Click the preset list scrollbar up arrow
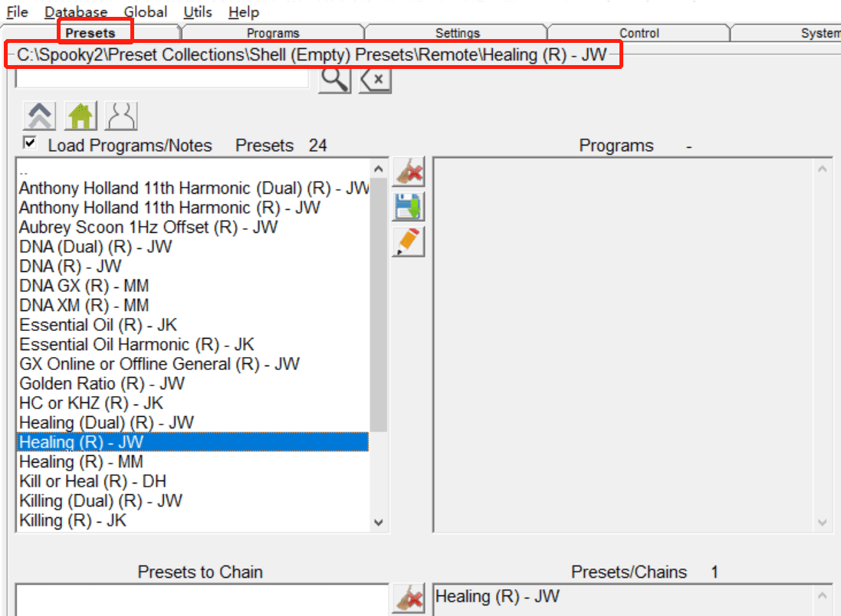The image size is (841, 616). coord(378,168)
